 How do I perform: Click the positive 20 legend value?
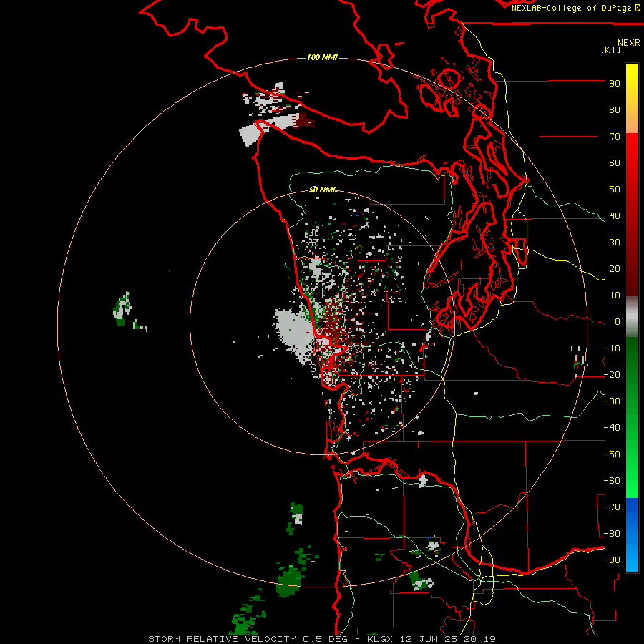click(x=615, y=268)
